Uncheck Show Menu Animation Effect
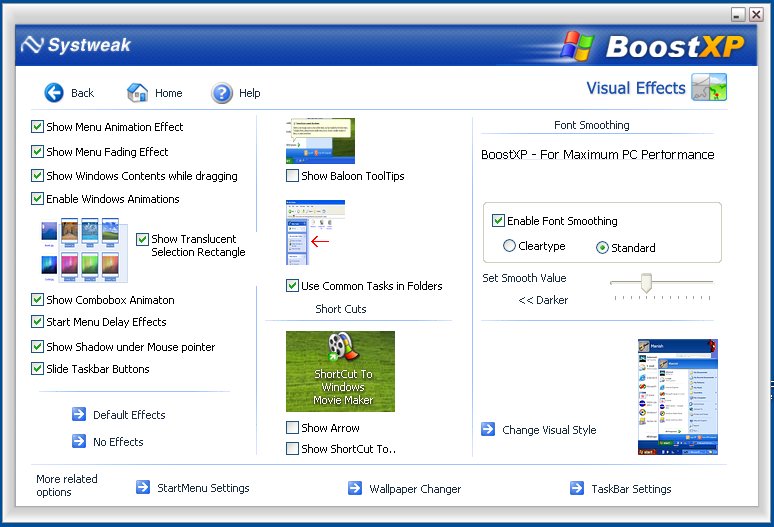This screenshot has height=527, width=774. pyautogui.click(x=37, y=127)
